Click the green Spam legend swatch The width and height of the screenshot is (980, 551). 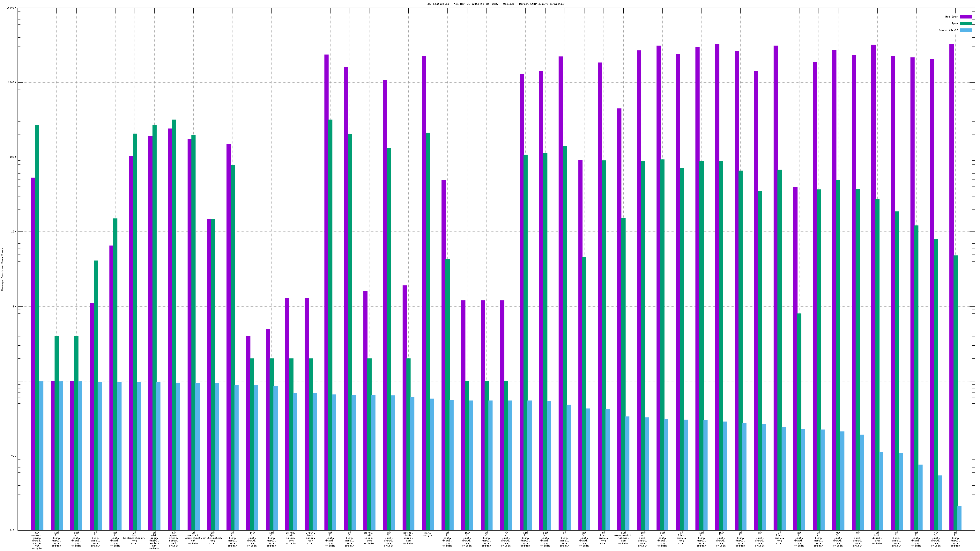coord(966,24)
